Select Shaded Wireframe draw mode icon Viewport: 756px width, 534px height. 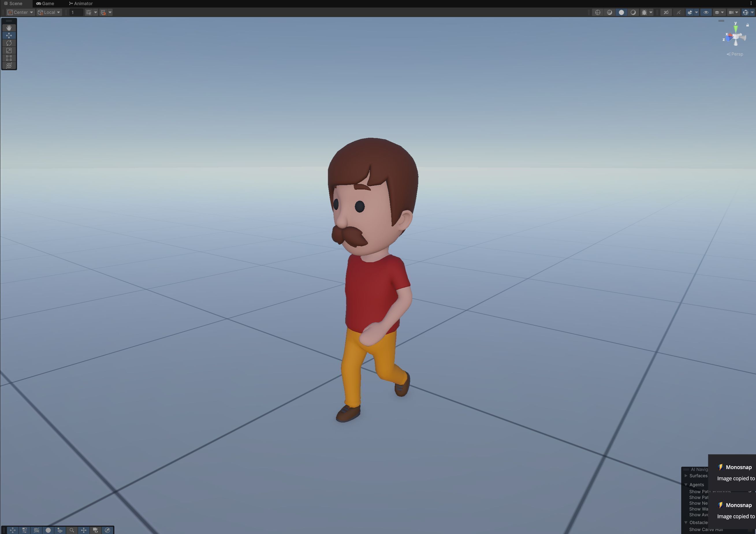(x=610, y=12)
